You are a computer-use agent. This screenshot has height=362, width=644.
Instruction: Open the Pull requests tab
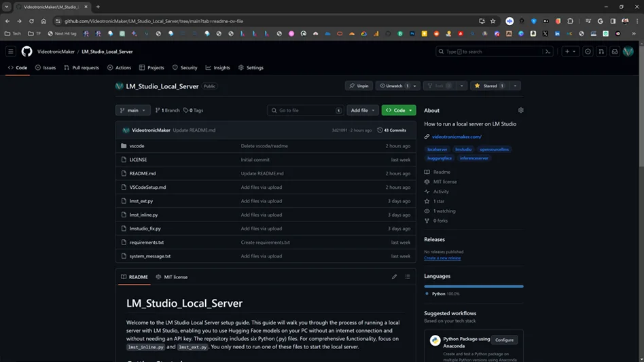click(82, 68)
